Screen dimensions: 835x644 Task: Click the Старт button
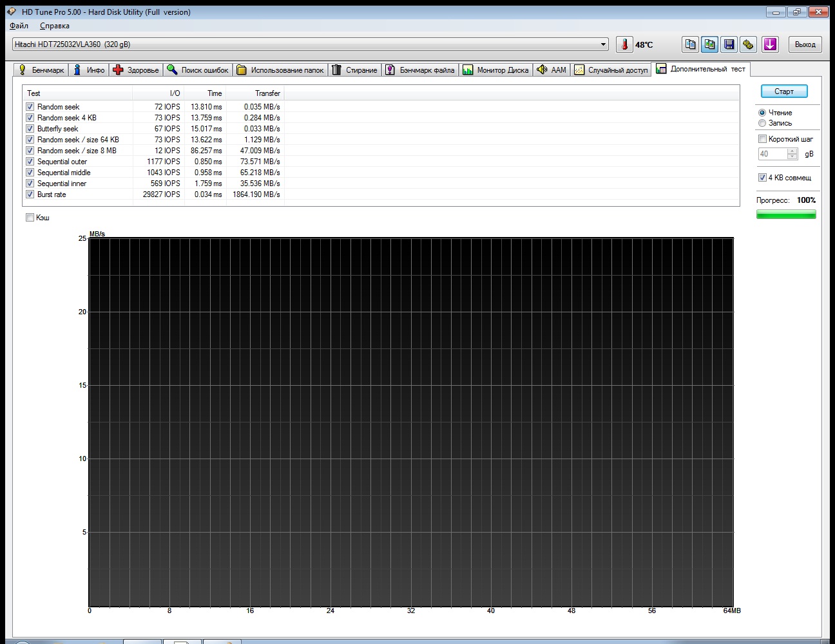[784, 91]
